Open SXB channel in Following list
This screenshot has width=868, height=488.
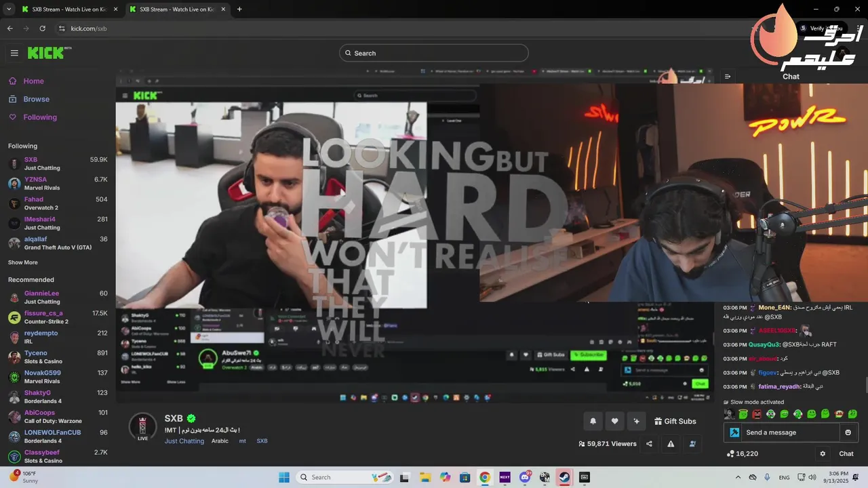click(x=58, y=163)
